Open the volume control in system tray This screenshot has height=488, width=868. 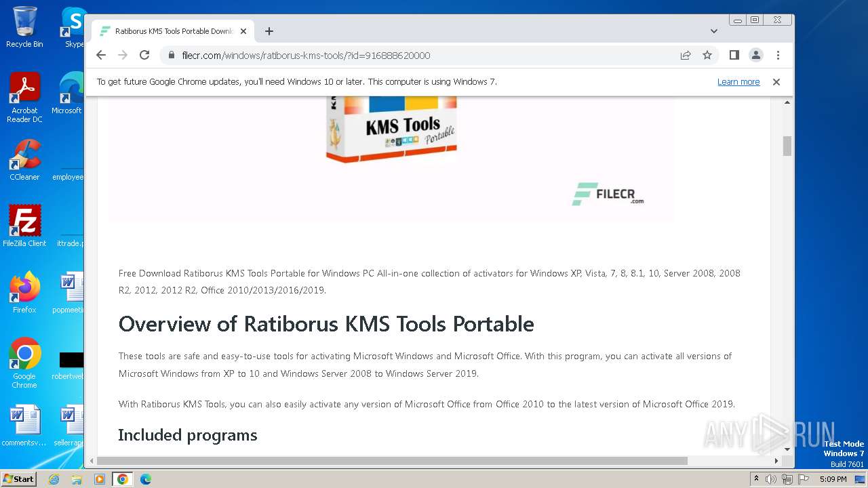pos(771,479)
